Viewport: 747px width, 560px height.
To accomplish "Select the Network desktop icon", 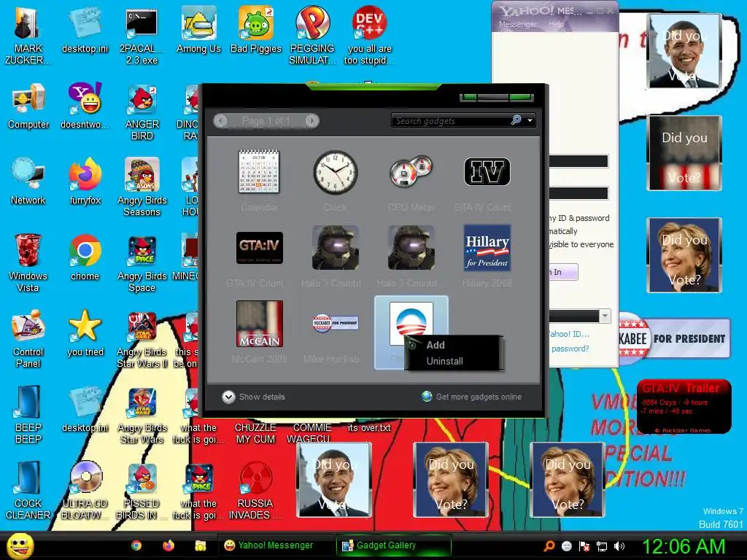I will click(28, 182).
